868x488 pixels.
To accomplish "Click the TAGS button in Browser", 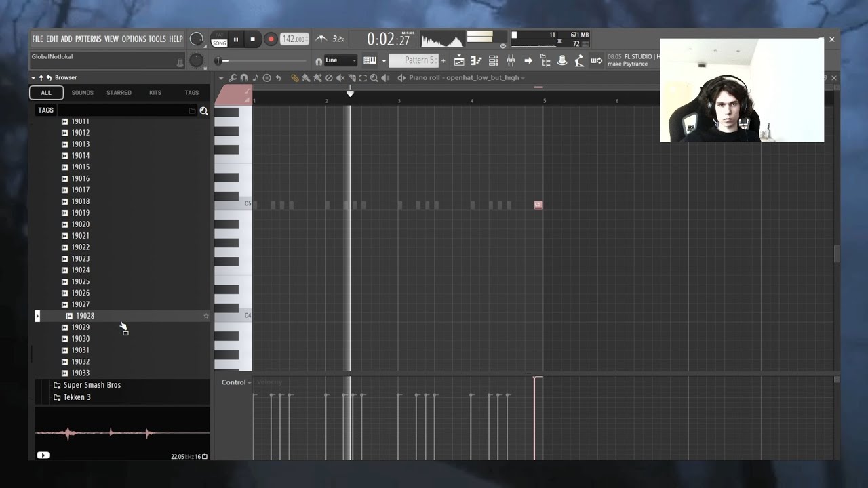I will 45,110.
